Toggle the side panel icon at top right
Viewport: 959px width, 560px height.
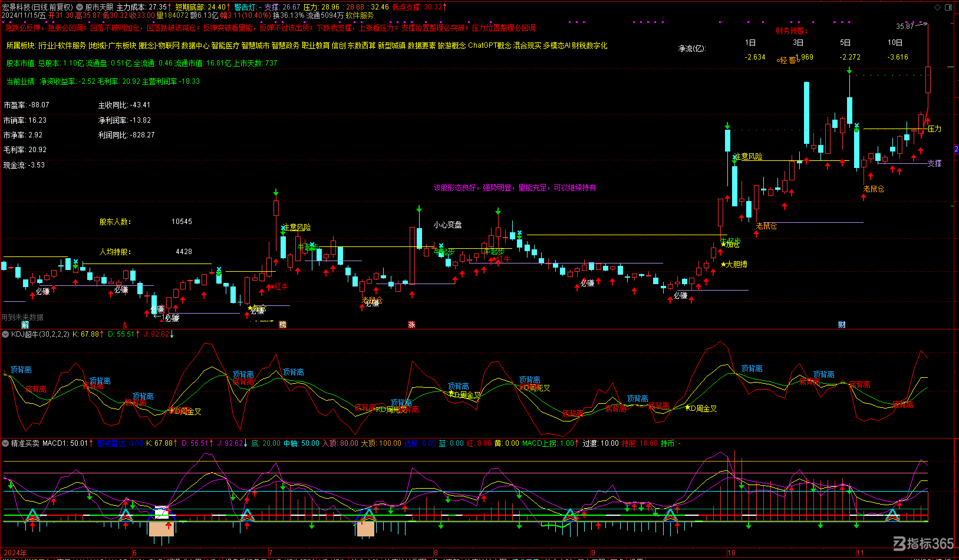[949, 7]
